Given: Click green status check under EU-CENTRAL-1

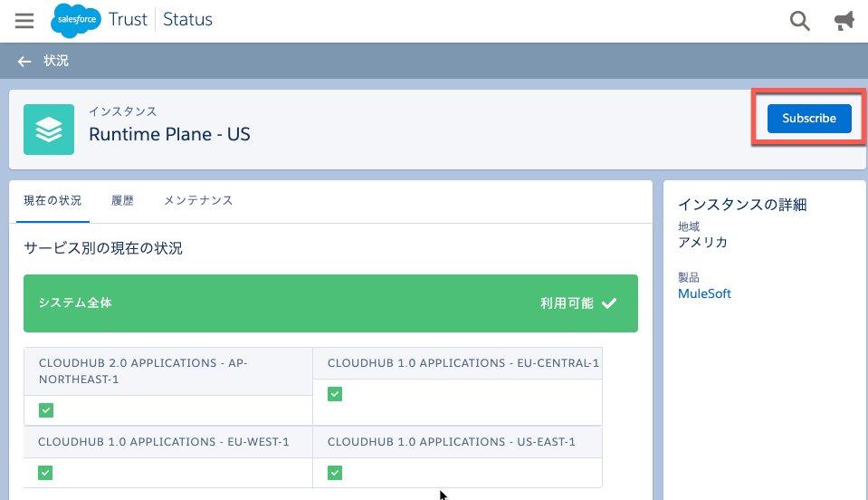Looking at the screenshot, I should [335, 394].
